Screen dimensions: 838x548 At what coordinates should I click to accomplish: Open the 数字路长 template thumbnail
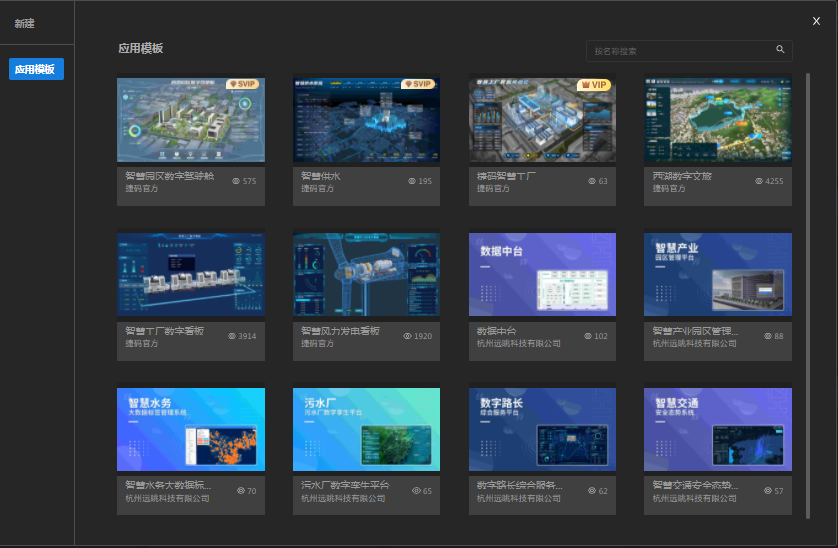(x=542, y=430)
